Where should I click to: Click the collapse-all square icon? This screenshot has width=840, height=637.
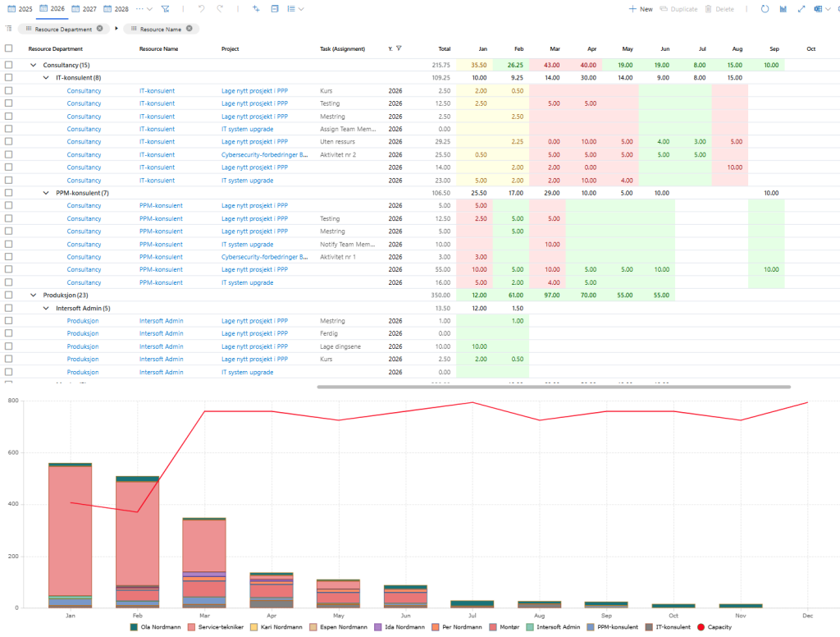click(x=275, y=8)
